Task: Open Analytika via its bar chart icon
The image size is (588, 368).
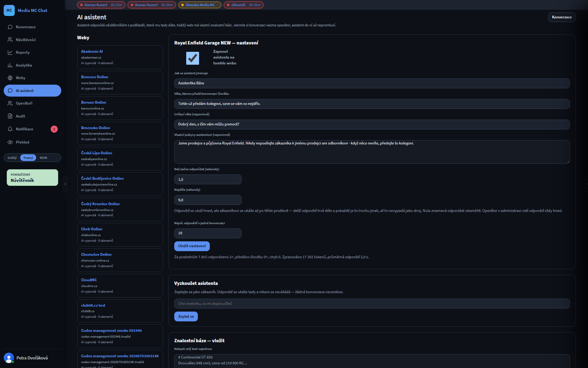Action: 10,65
